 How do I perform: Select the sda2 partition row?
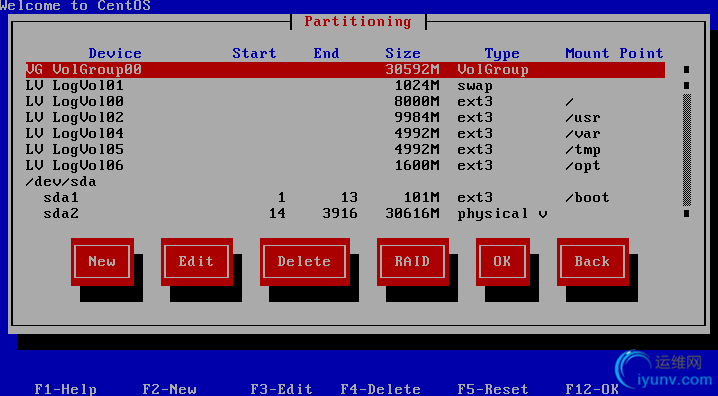[x=345, y=214]
